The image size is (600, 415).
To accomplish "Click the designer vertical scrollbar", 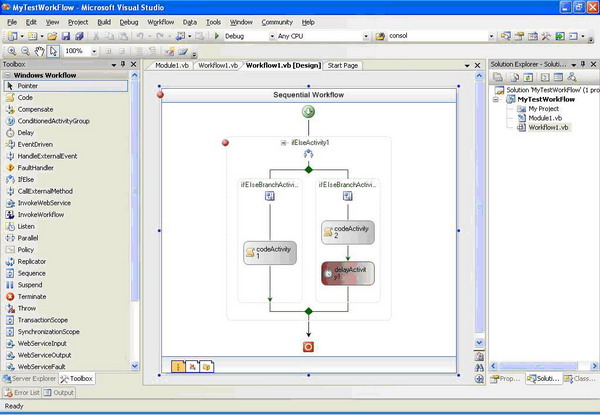I will (x=479, y=209).
